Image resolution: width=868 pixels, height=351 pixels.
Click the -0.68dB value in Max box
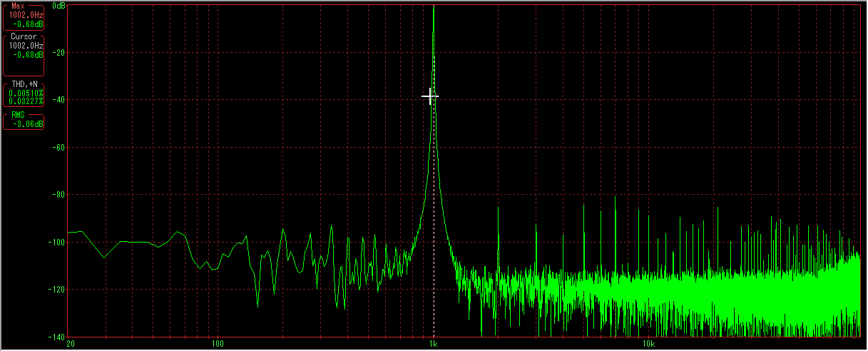tap(29, 23)
